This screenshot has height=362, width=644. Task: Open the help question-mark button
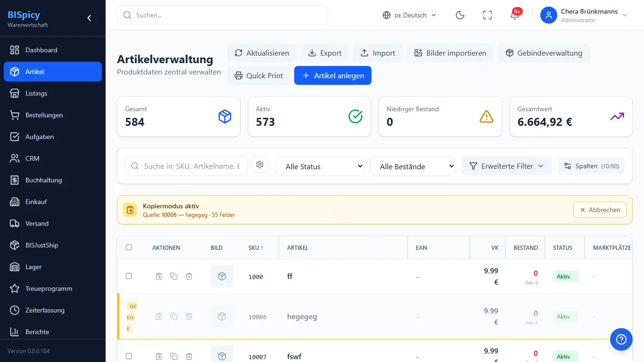click(x=621, y=339)
